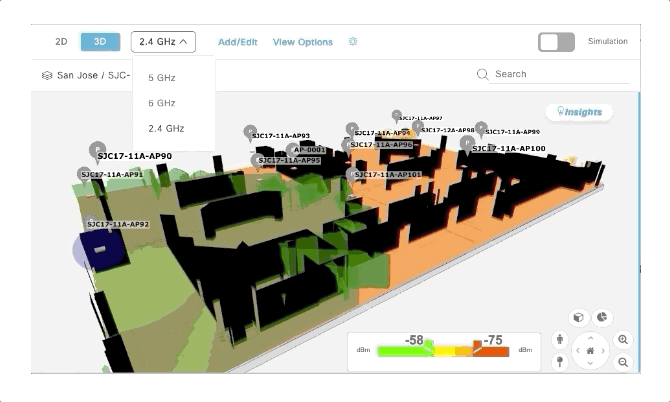Collapse the 2.4 GHz frequency dropdown

tap(163, 42)
